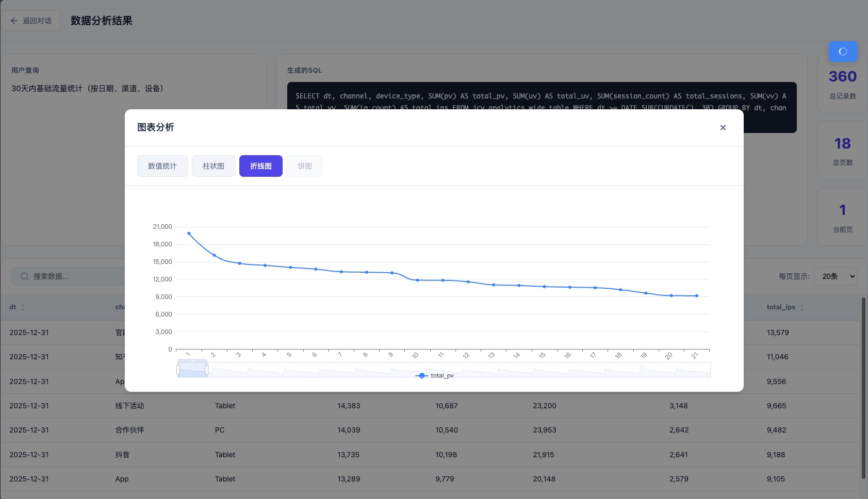Click the 当前页 card showing 1
Image resolution: width=868 pixels, height=499 pixels.
(843, 217)
